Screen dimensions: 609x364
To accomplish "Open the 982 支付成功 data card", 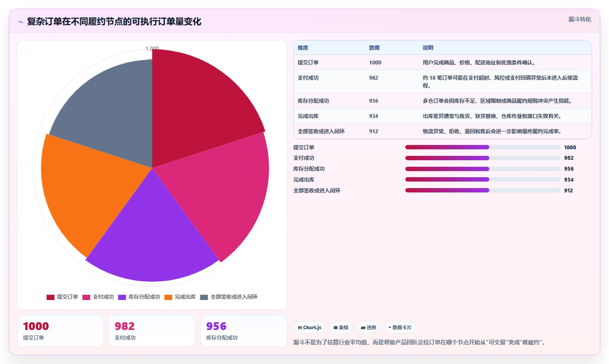I will click(152, 330).
